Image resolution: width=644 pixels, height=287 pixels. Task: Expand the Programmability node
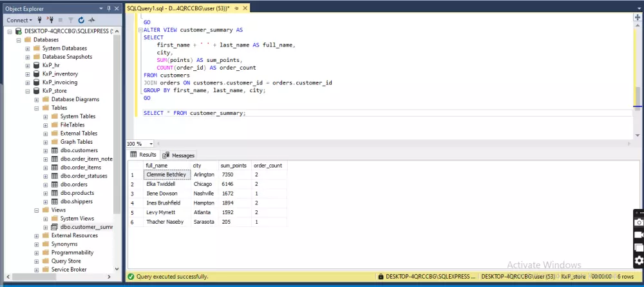click(x=37, y=252)
